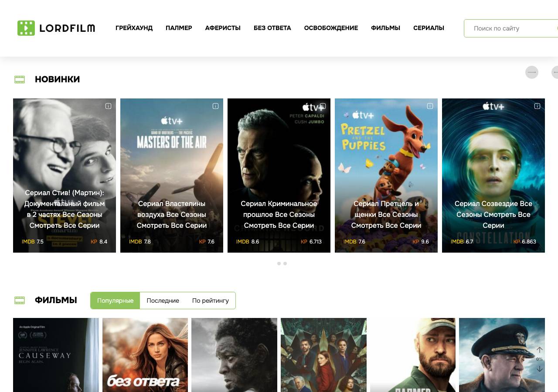Viewport: 558px width, 392px height.
Task: Open info icon on Constellation poster
Action: coord(537,106)
